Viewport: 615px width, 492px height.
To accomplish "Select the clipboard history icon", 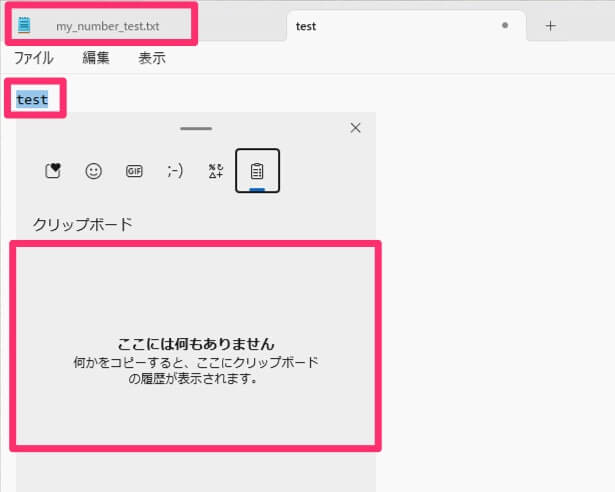I will (257, 171).
